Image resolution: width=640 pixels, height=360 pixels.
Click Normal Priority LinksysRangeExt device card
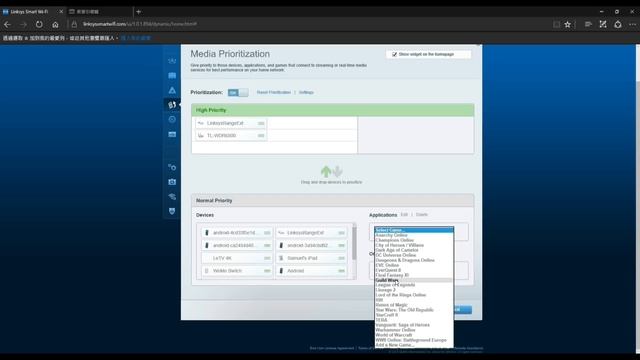pyautogui.click(x=311, y=233)
